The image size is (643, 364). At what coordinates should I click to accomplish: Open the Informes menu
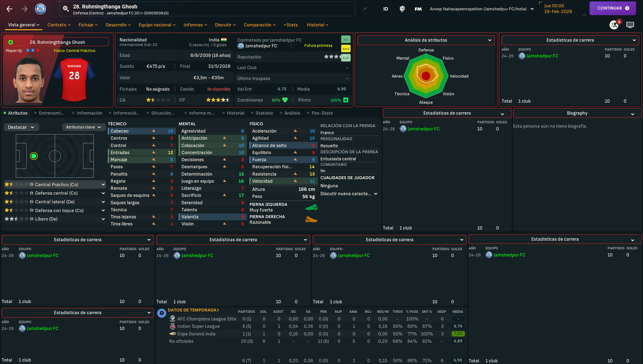point(195,25)
